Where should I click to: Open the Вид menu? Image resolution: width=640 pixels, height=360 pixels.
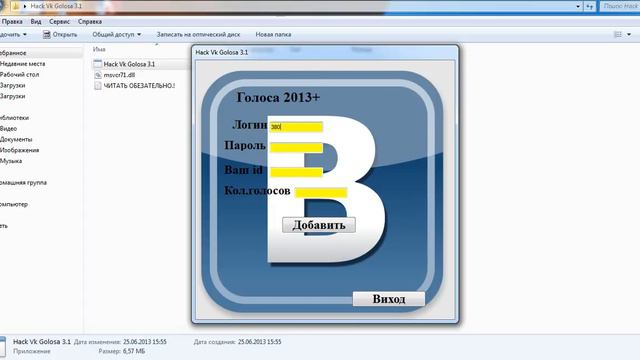click(36, 22)
